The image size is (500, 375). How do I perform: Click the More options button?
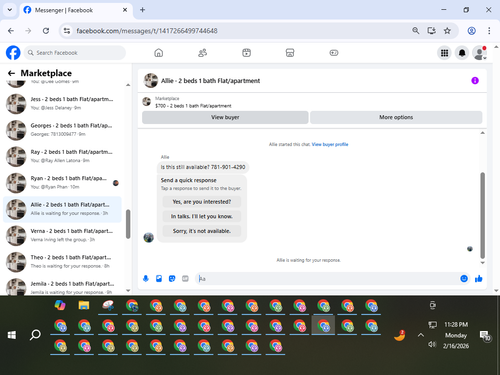pos(396,117)
